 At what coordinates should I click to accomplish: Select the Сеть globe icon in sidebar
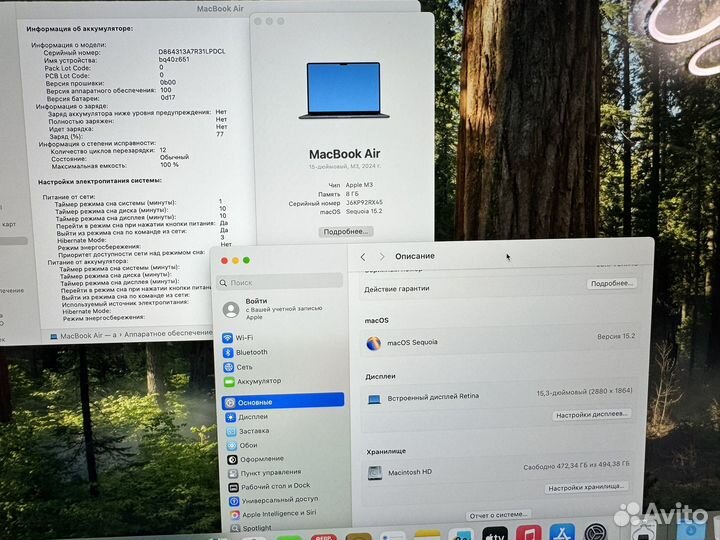coord(229,367)
